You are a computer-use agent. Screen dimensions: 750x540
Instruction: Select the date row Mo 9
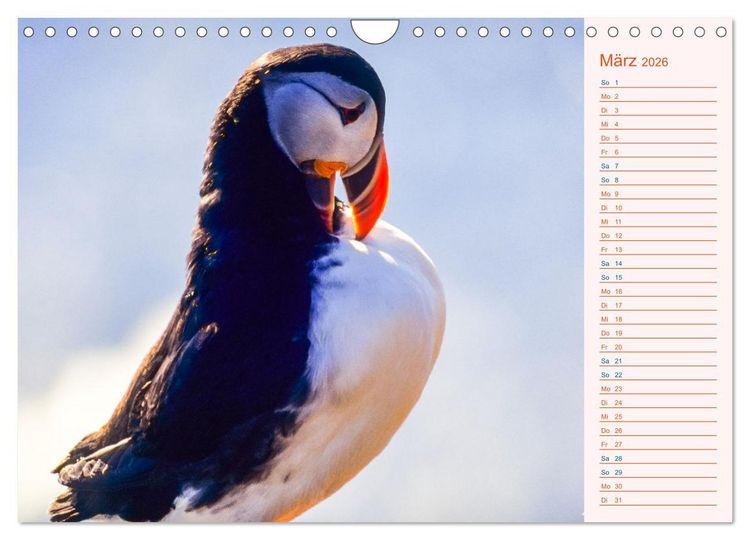click(x=658, y=194)
